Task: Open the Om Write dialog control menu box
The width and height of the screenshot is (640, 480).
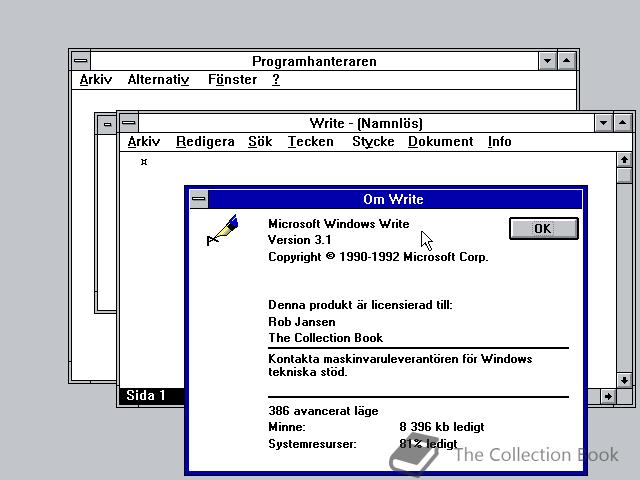Action: (x=199, y=199)
